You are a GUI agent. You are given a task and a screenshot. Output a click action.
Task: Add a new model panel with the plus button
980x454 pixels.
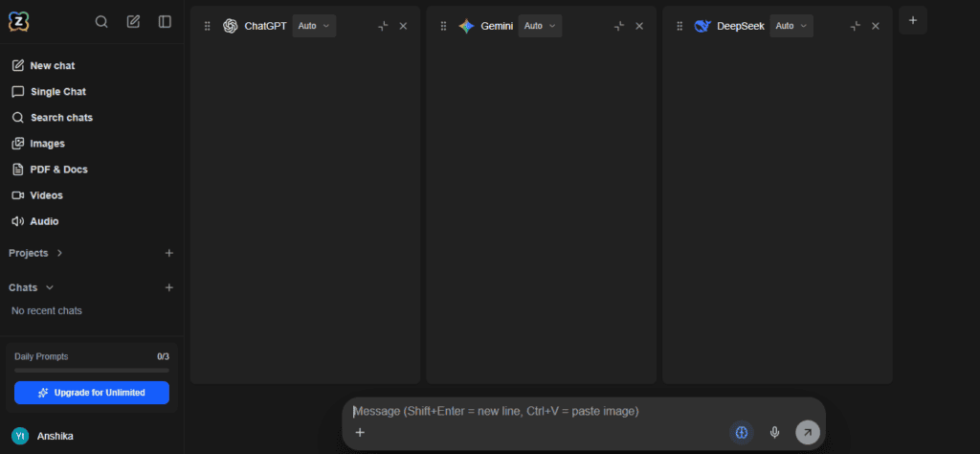912,20
